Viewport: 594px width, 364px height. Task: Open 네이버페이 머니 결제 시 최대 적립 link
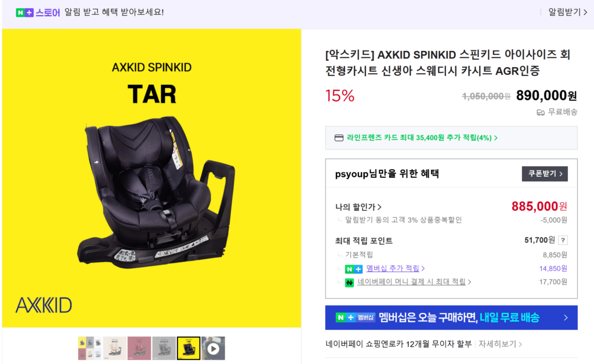coord(414,282)
